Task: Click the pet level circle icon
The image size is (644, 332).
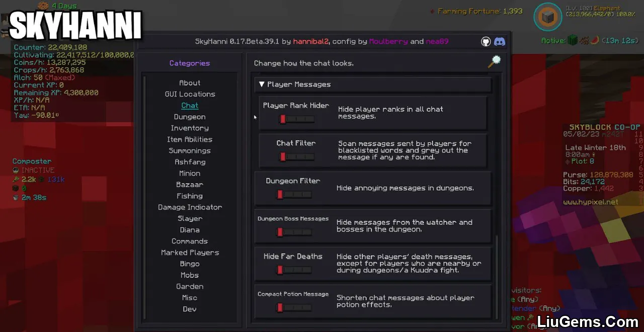Action: pyautogui.click(x=547, y=18)
